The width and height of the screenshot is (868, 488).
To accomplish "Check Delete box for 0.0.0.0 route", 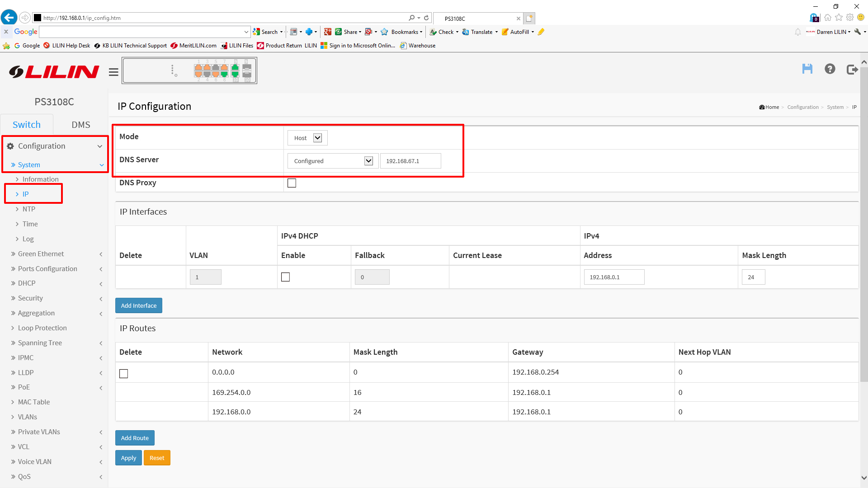I will [123, 373].
